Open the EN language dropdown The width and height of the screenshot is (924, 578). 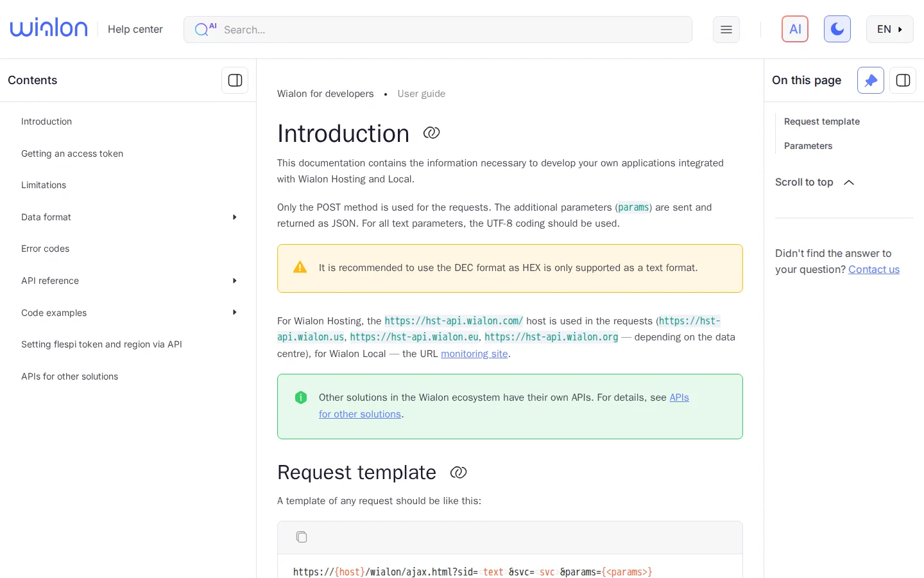889,29
